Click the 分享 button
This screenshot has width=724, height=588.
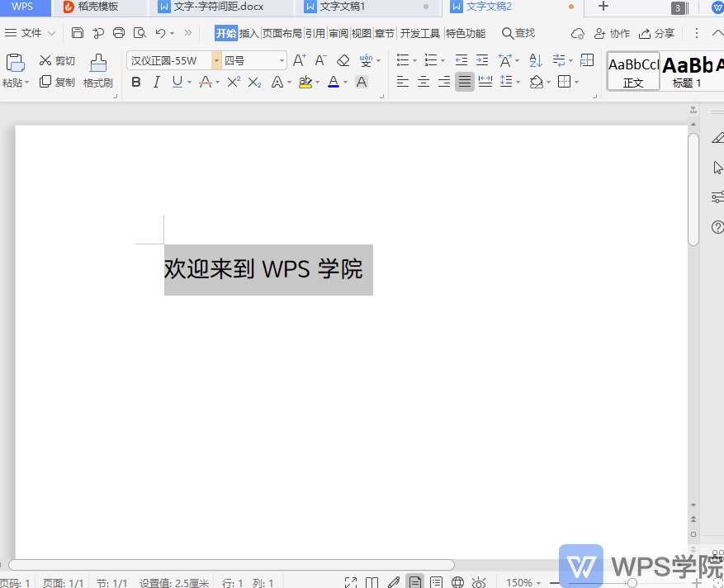[x=656, y=34]
